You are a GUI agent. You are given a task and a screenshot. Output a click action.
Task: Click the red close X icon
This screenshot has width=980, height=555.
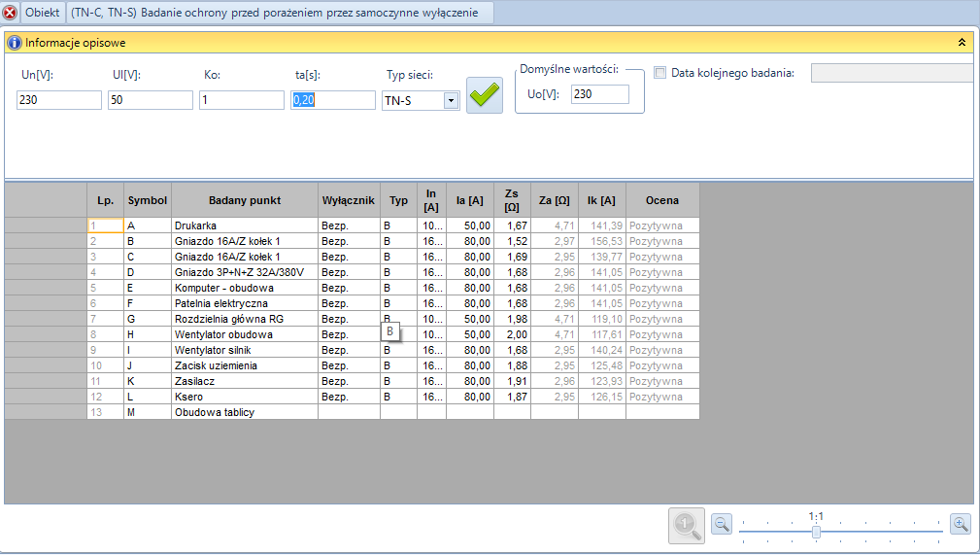pos(10,12)
